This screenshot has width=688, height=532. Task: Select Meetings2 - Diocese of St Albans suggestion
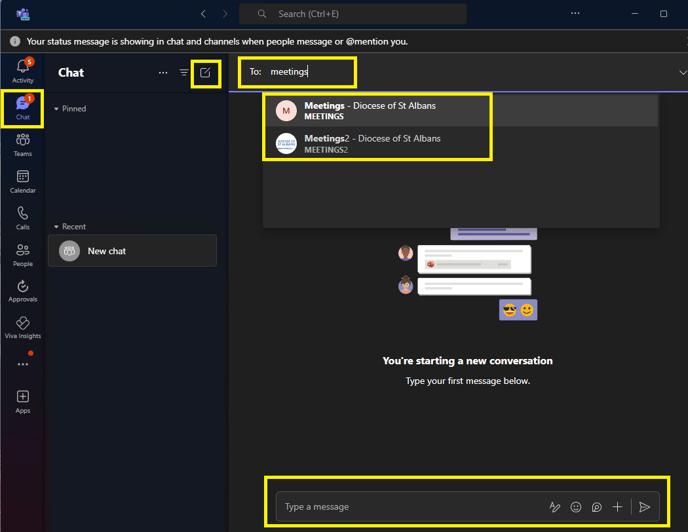coord(461,144)
